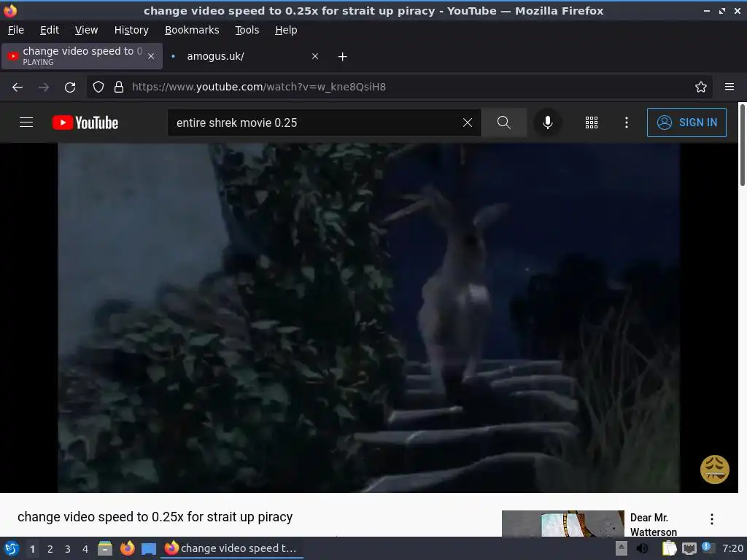Click the SIGN IN button
The width and height of the screenshot is (747, 560).
tap(686, 122)
